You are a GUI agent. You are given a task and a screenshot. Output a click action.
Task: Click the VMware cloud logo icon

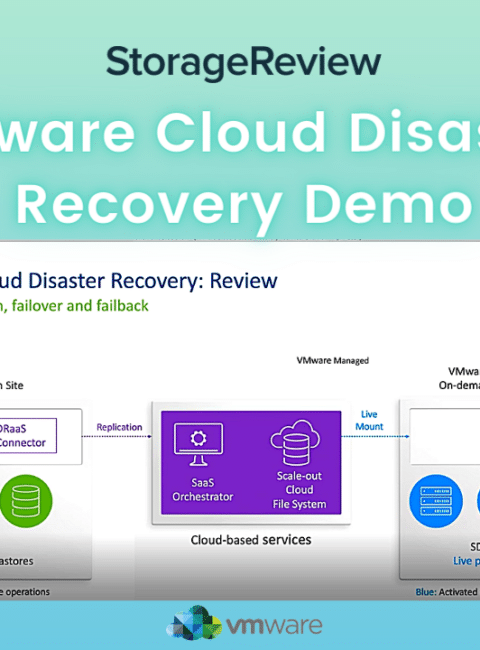pos(194,623)
